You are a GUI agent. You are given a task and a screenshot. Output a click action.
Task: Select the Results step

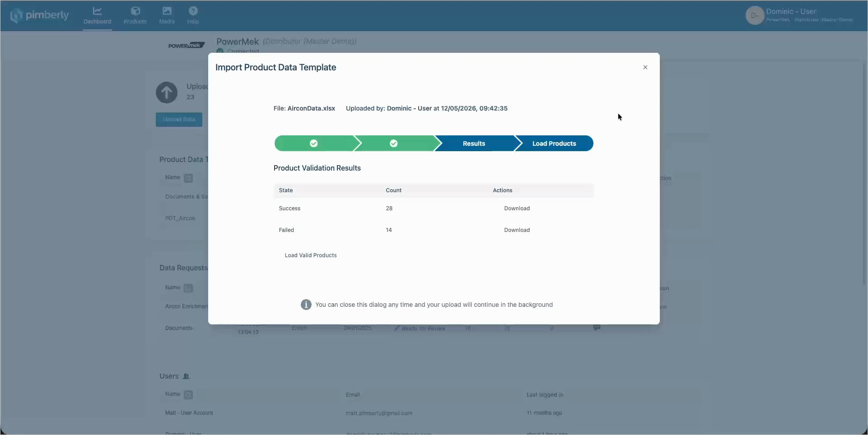(x=474, y=143)
